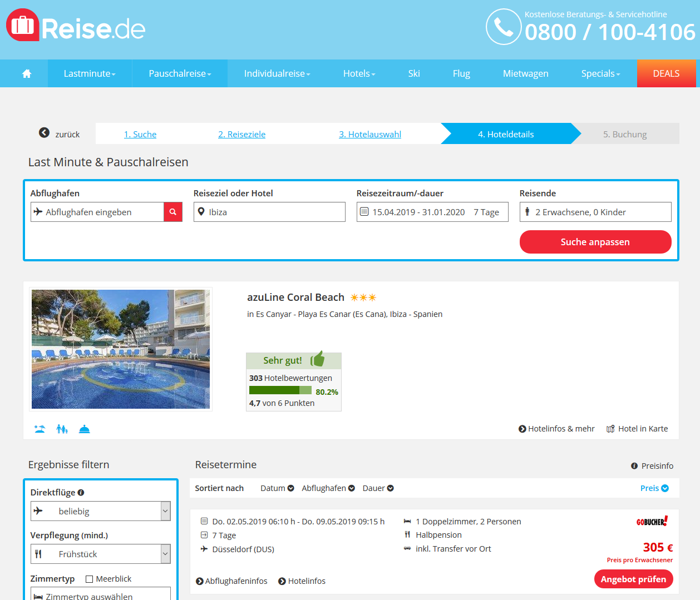Click the azuLine Coral Beach hotel title
The height and width of the screenshot is (600, 700).
tap(295, 297)
